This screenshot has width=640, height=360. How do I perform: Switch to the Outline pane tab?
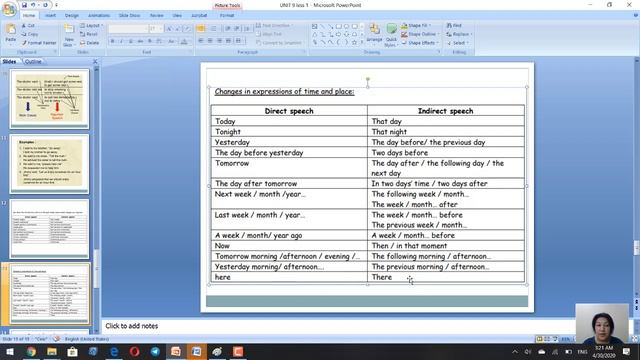pos(33,62)
